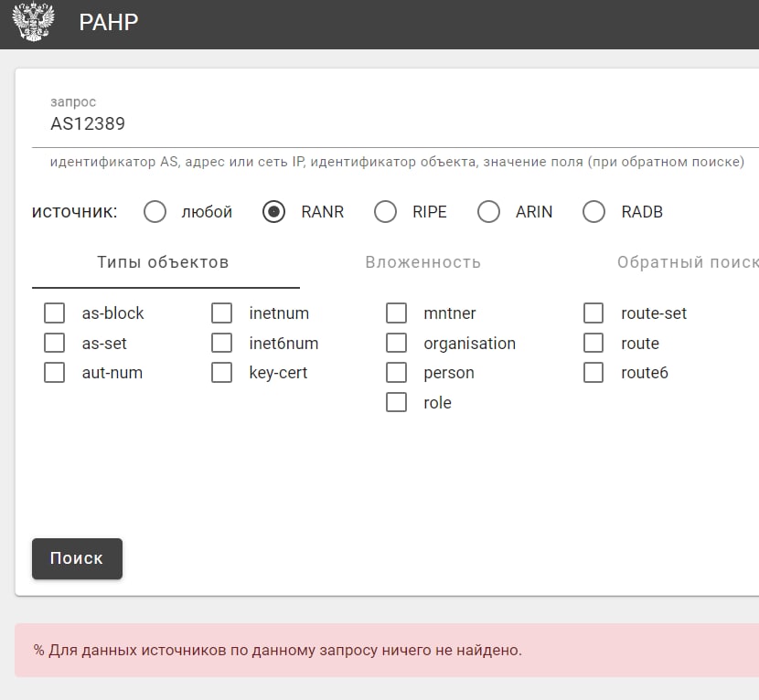Image resolution: width=759 pixels, height=700 pixels.
Task: Check the role checkbox
Action: (x=397, y=402)
